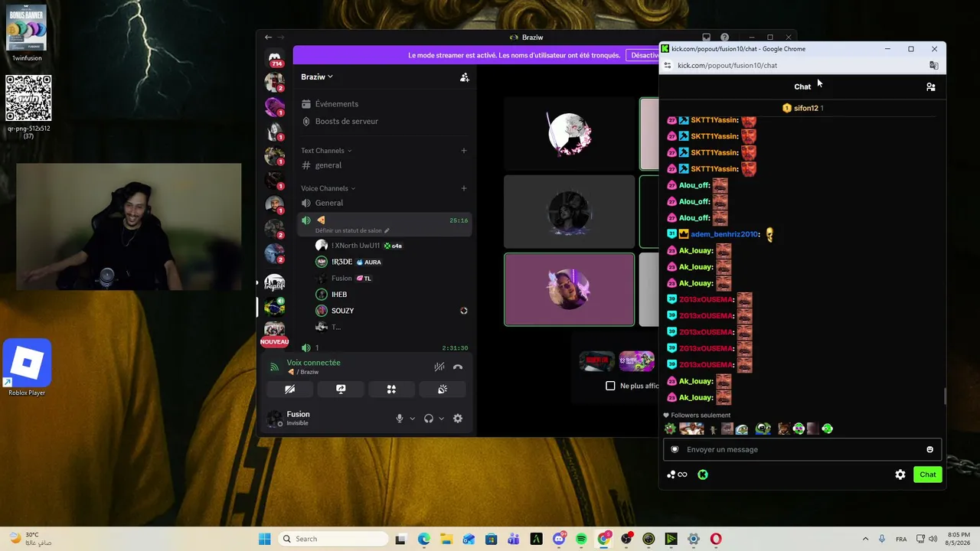Image resolution: width=980 pixels, height=551 pixels.
Task: Open Roblox Player desktop shortcut
Action: point(28,369)
